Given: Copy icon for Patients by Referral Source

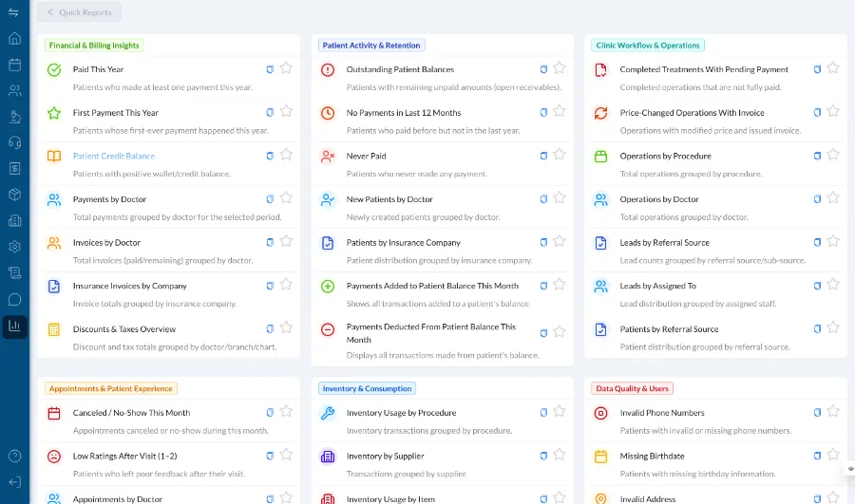Looking at the screenshot, I should (817, 329).
